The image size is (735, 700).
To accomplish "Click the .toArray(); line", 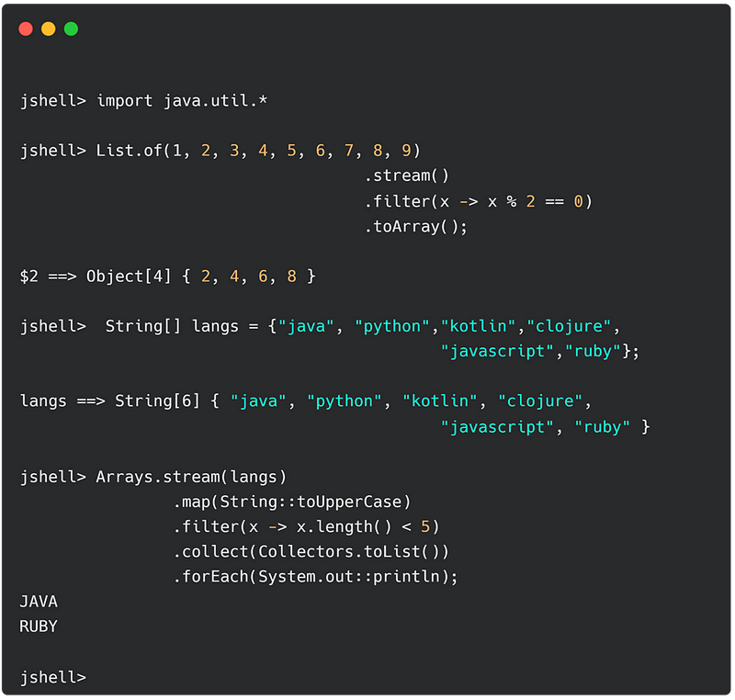I will click(x=416, y=227).
